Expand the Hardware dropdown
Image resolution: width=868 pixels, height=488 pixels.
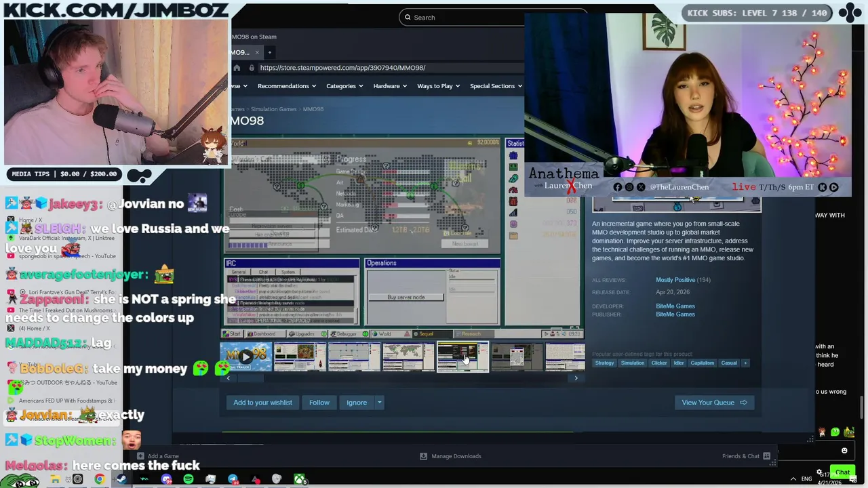[x=390, y=86]
